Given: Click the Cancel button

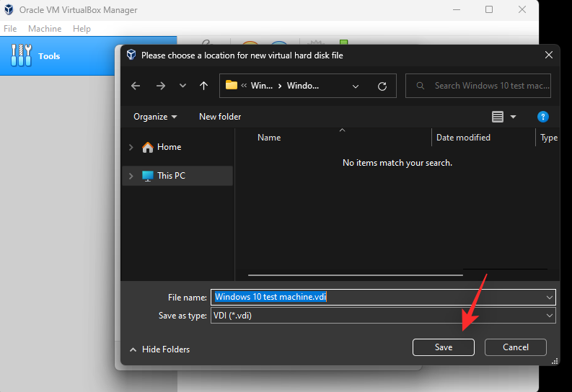Looking at the screenshot, I should [516, 347].
